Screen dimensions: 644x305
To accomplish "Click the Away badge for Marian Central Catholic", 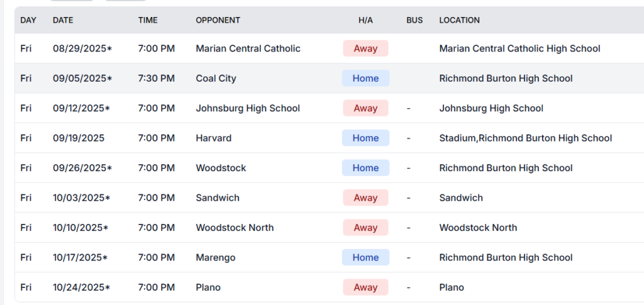I will 365,48.
